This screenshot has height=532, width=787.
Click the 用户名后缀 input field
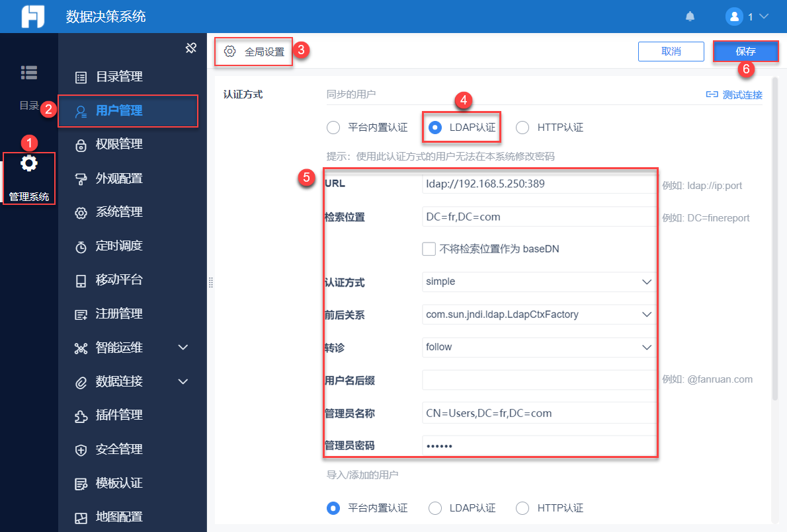(538, 380)
